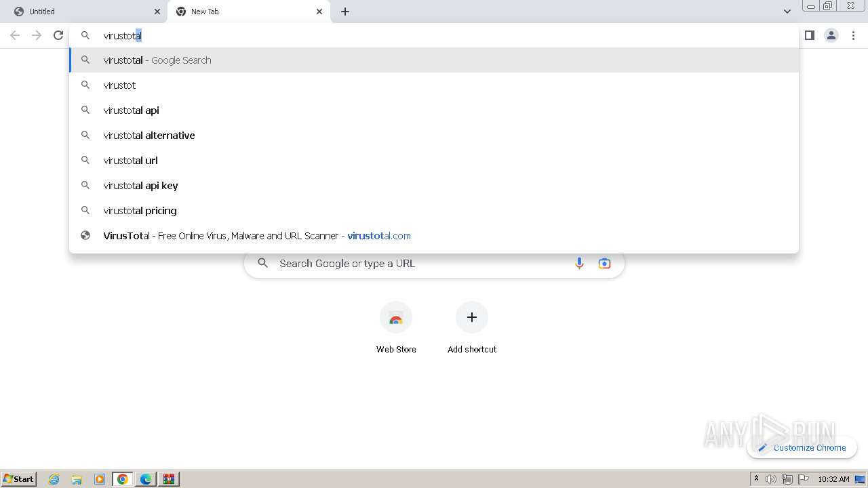
Task: Go back to previous page
Action: tap(15, 35)
